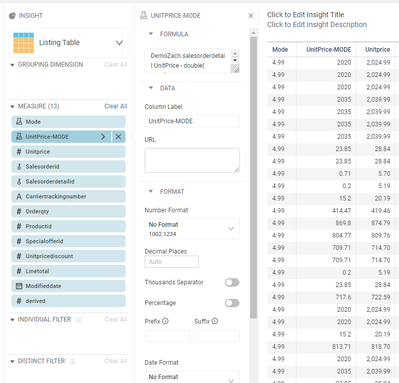Click formula box scroll down arrow
This screenshot has height=383, width=399.
pos(235,60)
